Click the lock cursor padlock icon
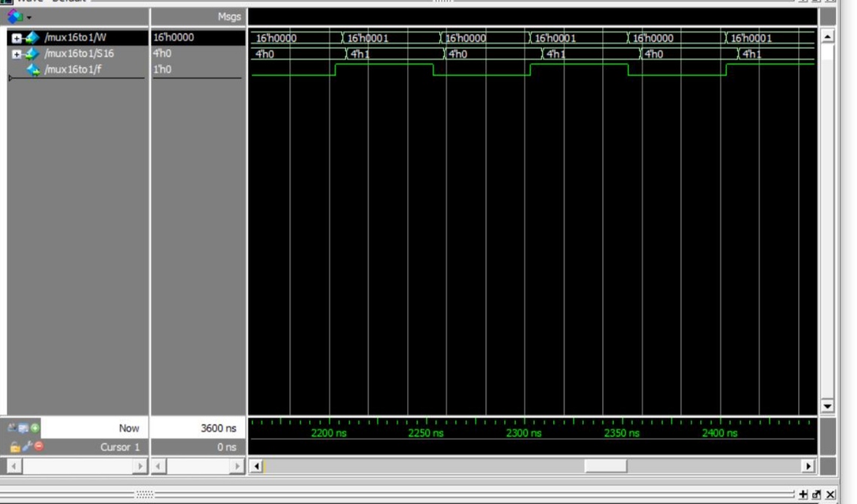Screen dimensions: 857x504 14,446
